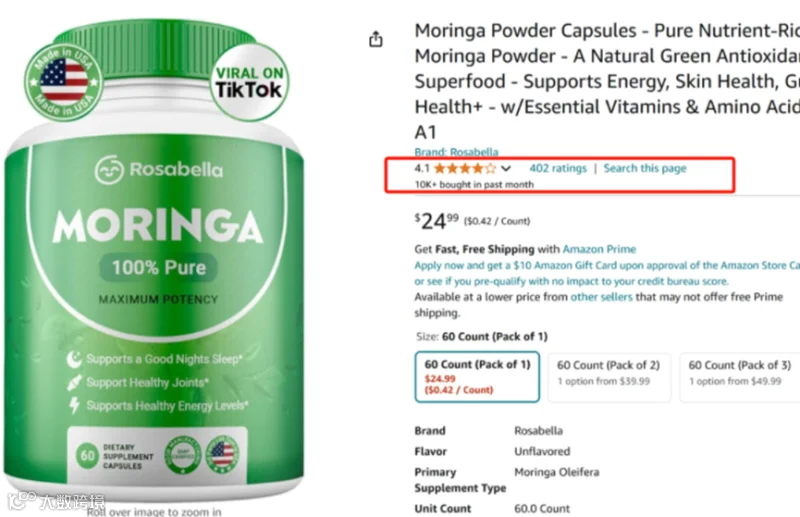Screen dimensions: 800x517
Task: Click the Moringa bottle product image
Action: (154, 260)
